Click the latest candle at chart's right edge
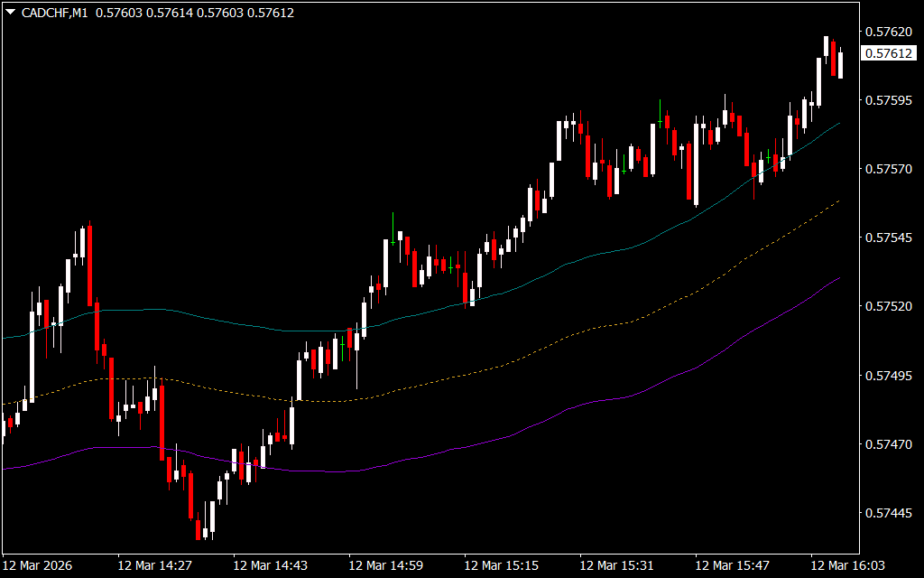The image size is (924, 578). [x=841, y=65]
